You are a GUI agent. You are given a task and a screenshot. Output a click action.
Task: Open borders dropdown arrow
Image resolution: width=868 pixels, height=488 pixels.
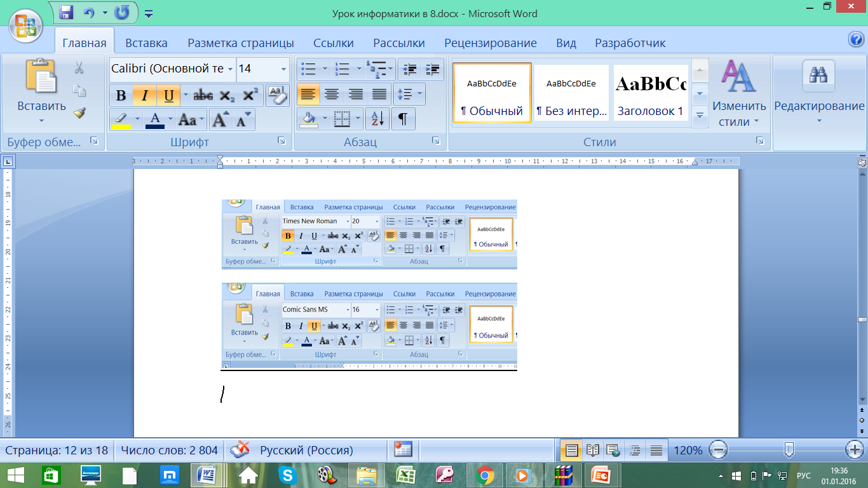click(x=359, y=119)
